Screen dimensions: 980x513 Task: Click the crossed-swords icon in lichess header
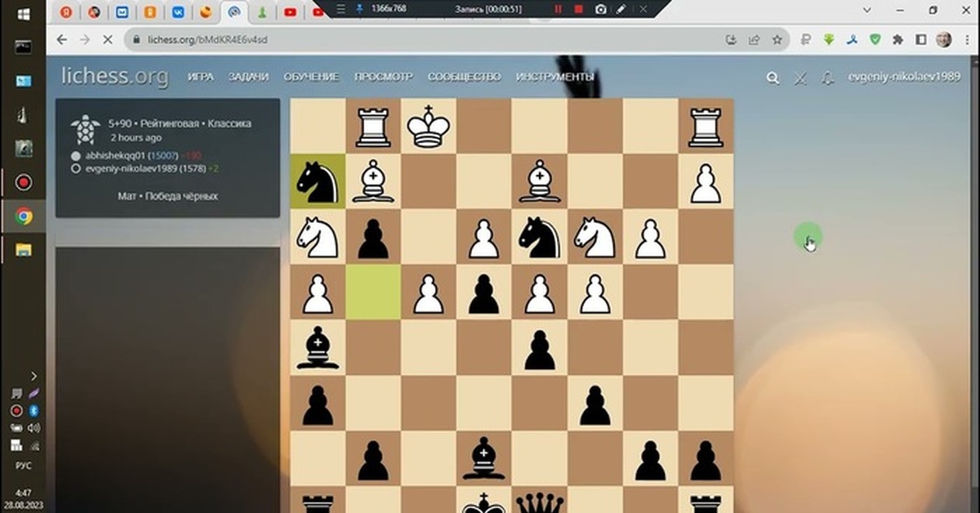(x=800, y=78)
